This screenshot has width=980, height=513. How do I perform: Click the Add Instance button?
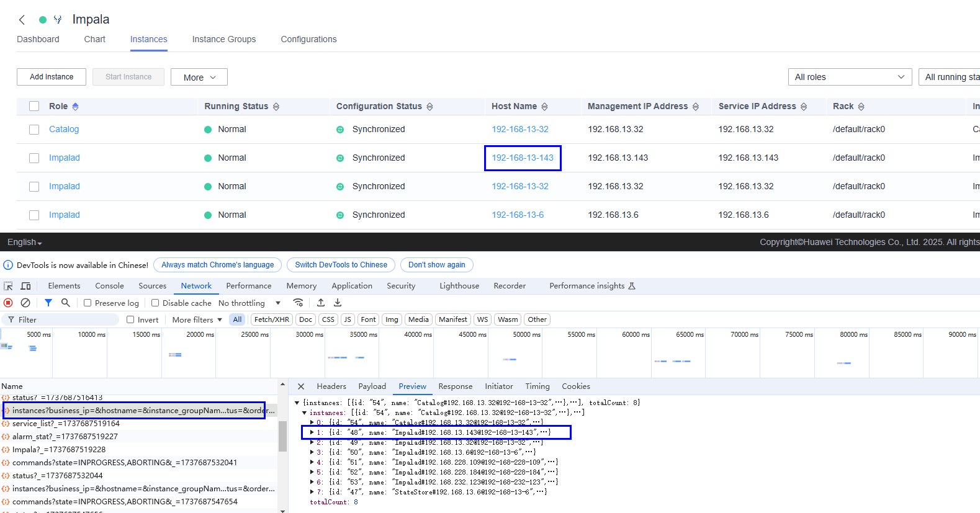pyautogui.click(x=52, y=77)
